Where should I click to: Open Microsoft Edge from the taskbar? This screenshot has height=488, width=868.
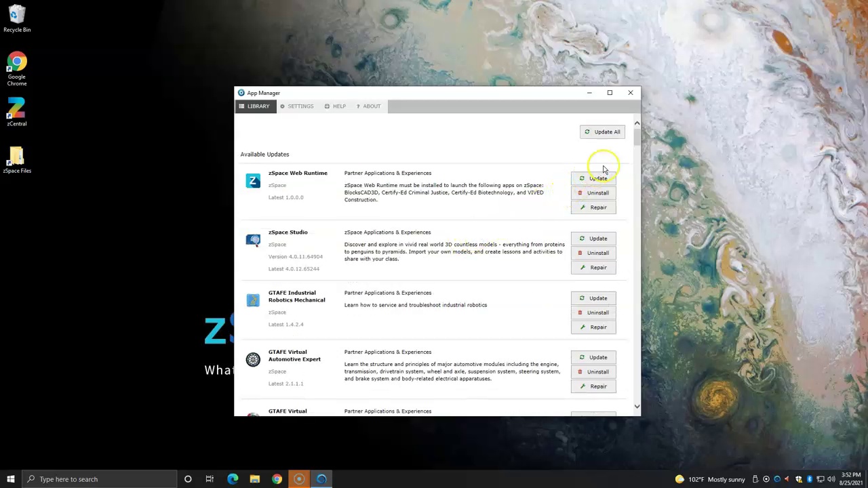coord(233,479)
